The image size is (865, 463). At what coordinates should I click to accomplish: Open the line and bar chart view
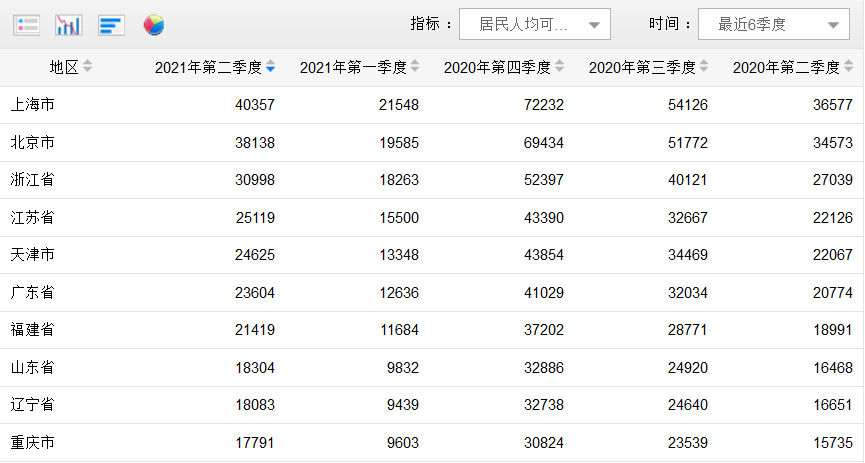coord(69,25)
